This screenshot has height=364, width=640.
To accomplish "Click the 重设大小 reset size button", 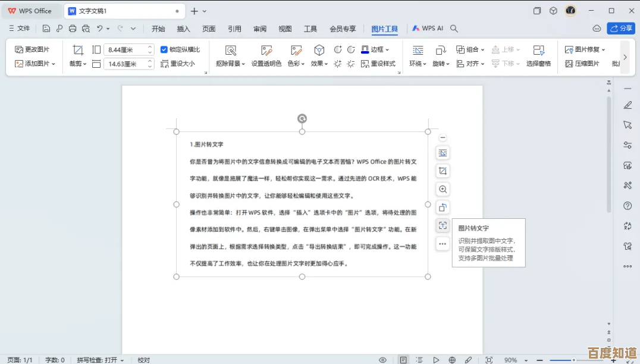I will (x=178, y=64).
